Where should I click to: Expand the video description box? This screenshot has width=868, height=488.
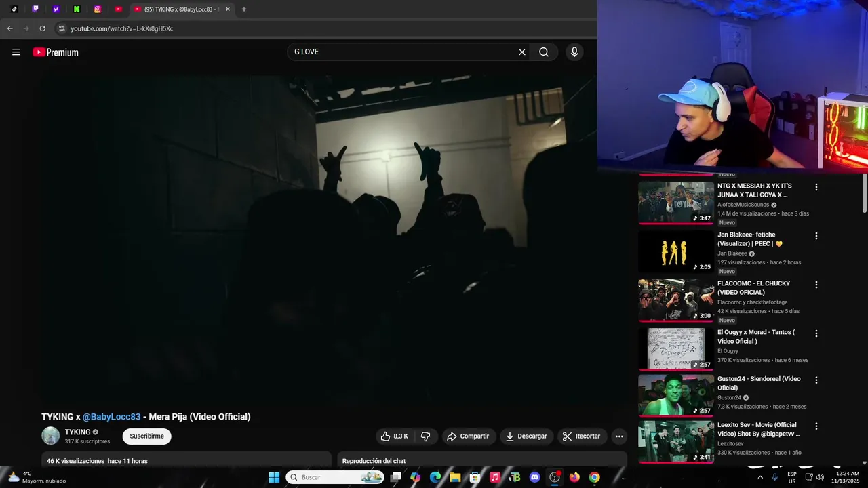click(186, 461)
